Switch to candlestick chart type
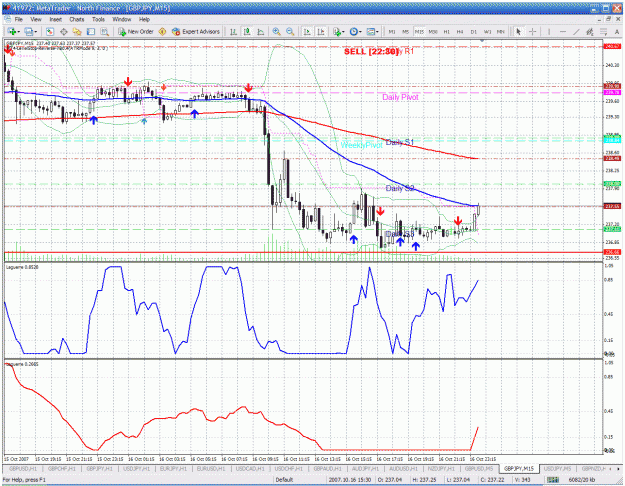Viewport: 625px width, 486px height. point(247,31)
